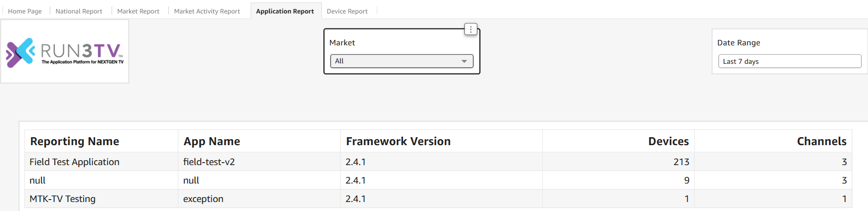Sort table by Devices column header
Screen dimensions: 868x211
coord(668,142)
